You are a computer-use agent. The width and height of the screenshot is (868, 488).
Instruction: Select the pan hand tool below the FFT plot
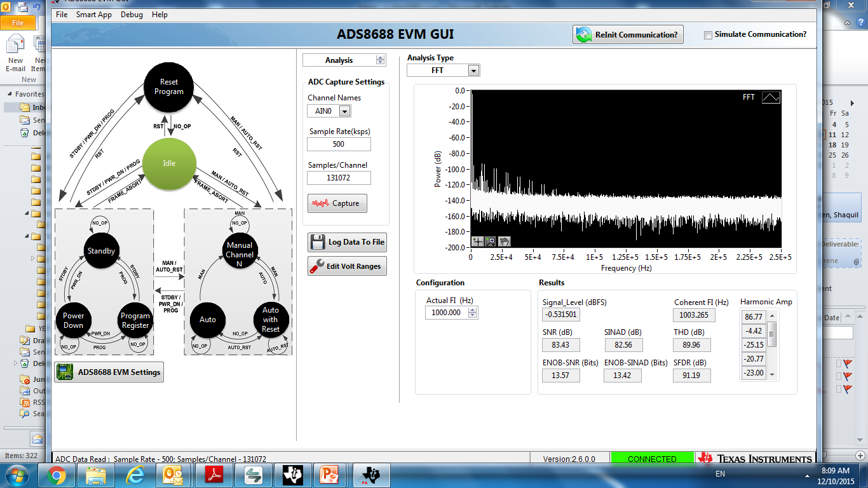(x=504, y=241)
